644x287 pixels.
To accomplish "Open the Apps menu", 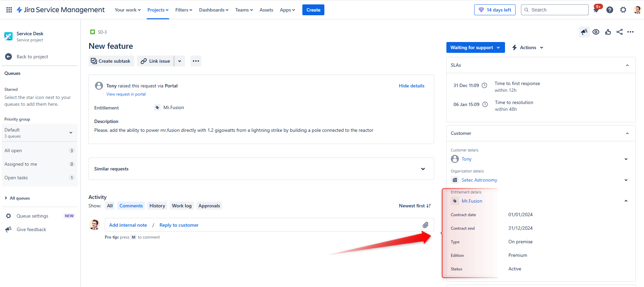I will [287, 10].
